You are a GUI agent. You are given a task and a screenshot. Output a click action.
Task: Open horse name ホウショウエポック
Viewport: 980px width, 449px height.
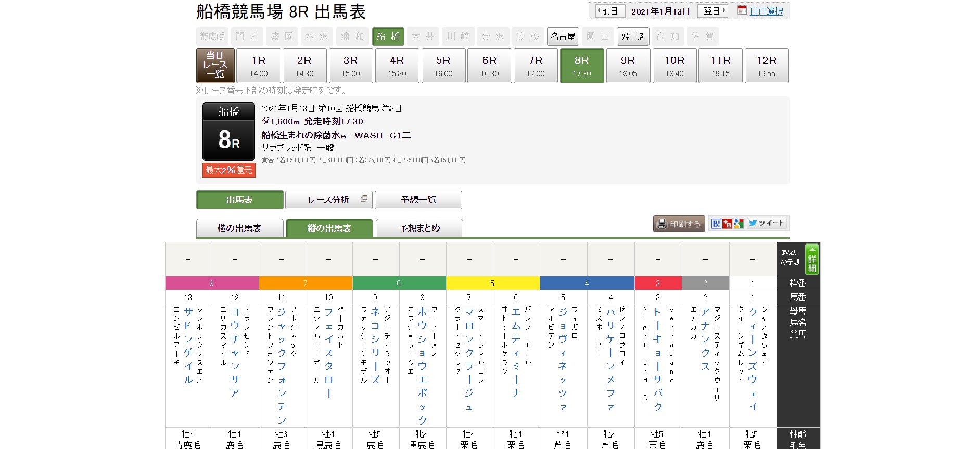422,366
